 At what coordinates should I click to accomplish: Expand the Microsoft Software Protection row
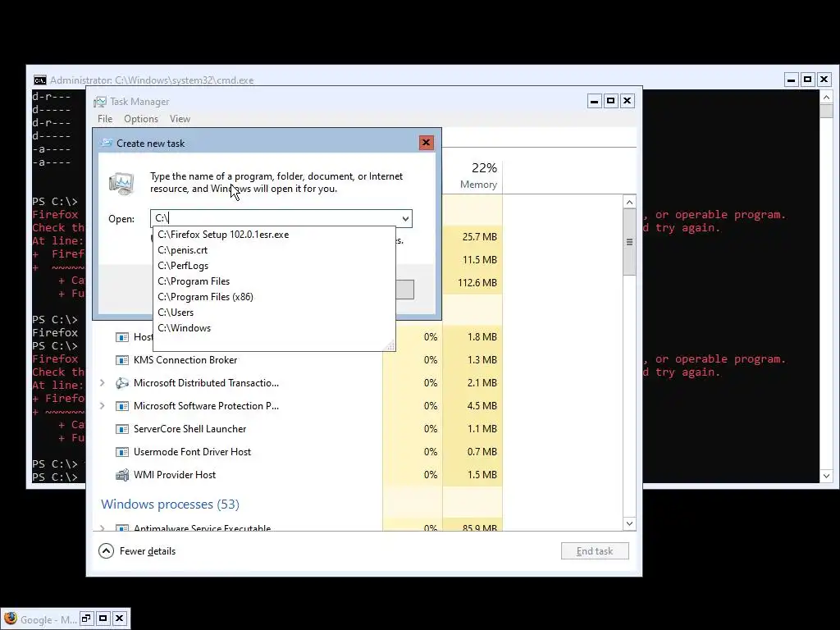[x=103, y=406]
